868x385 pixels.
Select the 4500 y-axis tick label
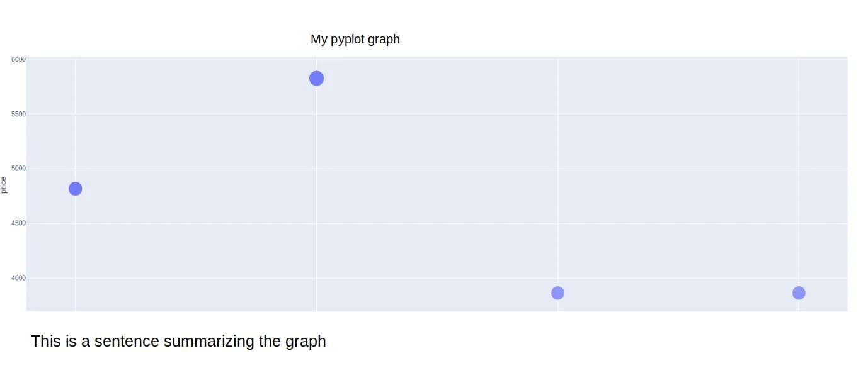click(x=18, y=223)
